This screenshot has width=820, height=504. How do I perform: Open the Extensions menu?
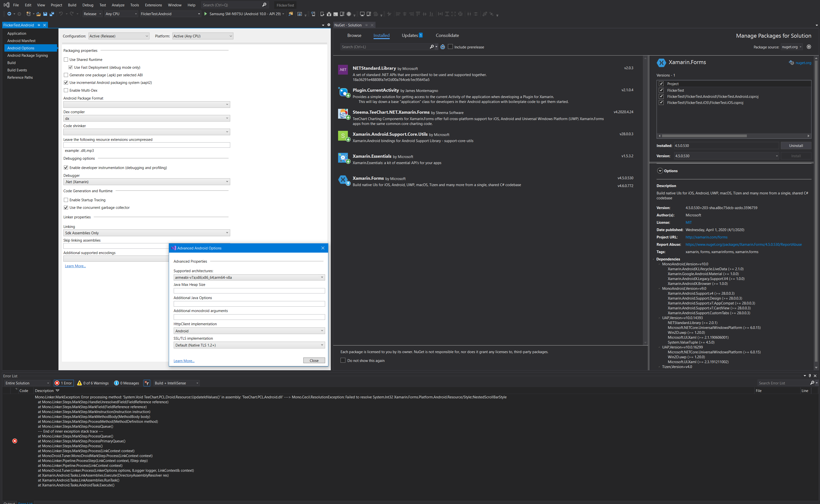tap(153, 5)
